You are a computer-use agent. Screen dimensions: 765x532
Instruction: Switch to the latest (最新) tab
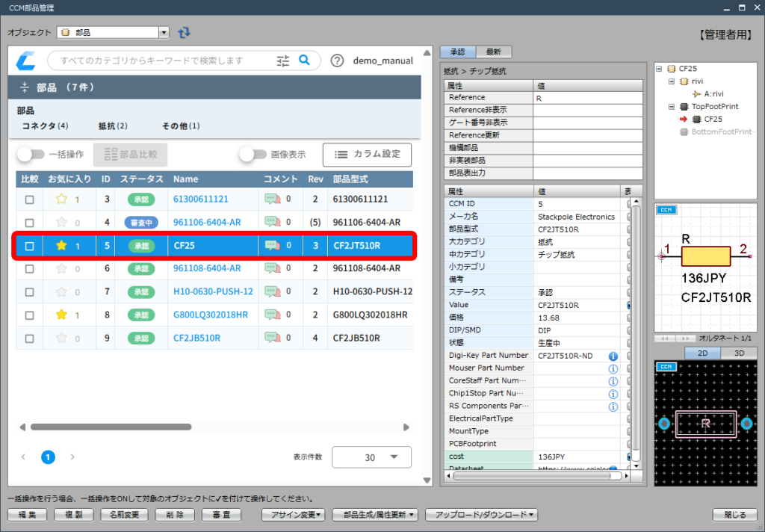[493, 52]
